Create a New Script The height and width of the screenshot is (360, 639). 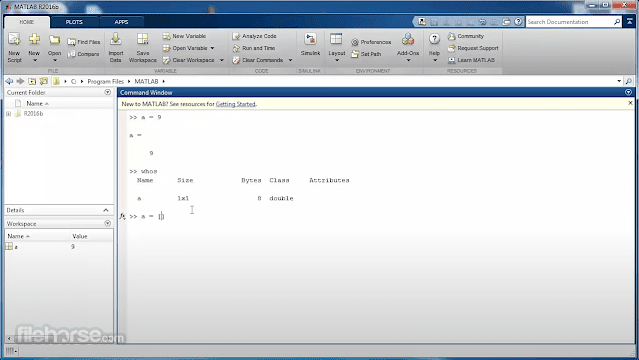(x=14, y=48)
